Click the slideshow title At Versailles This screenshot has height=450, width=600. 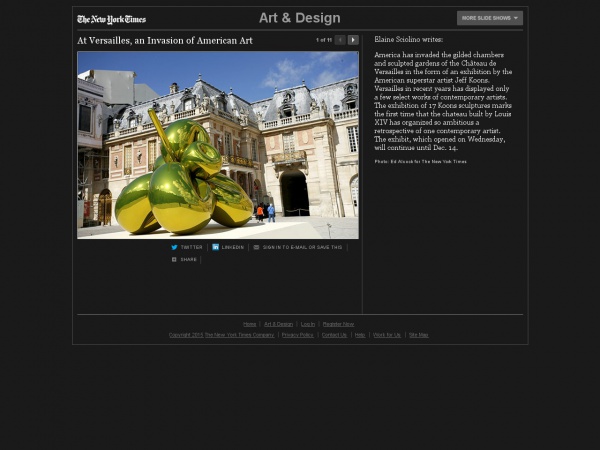165,41
